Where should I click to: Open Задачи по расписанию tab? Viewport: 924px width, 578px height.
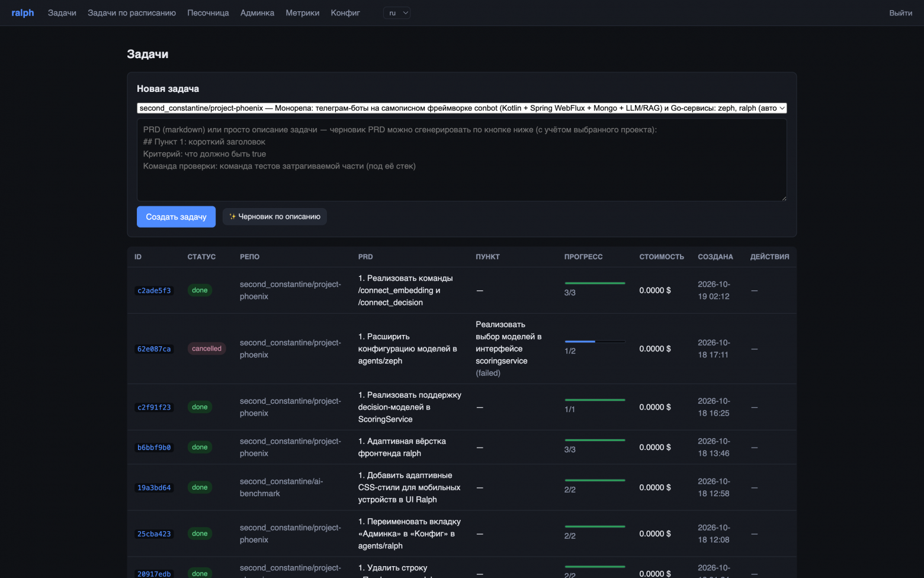pos(131,12)
